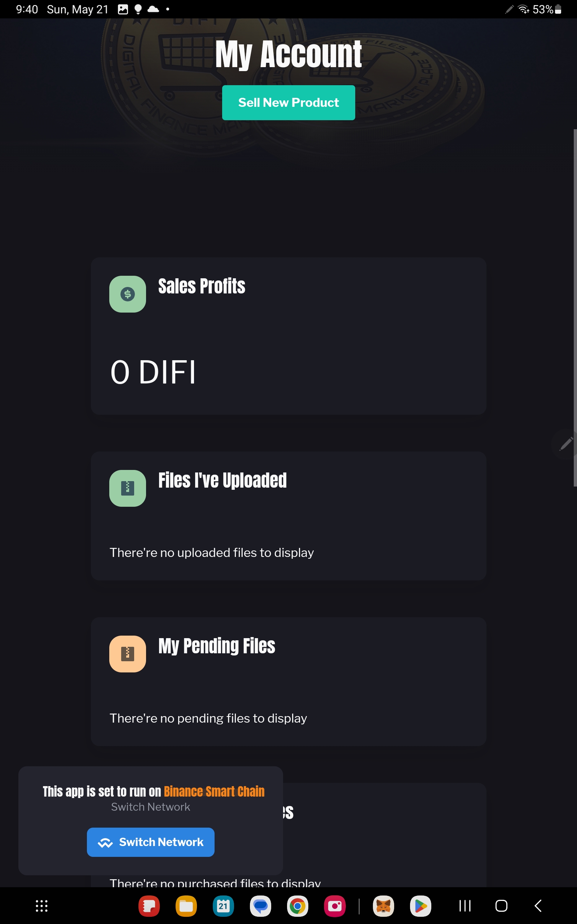This screenshot has width=577, height=924.
Task: Tap the Sell New Product button
Action: pos(288,103)
